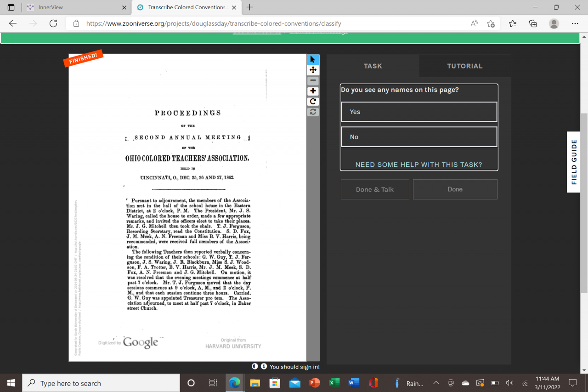Open Task View
588x392 pixels.
coord(213,383)
